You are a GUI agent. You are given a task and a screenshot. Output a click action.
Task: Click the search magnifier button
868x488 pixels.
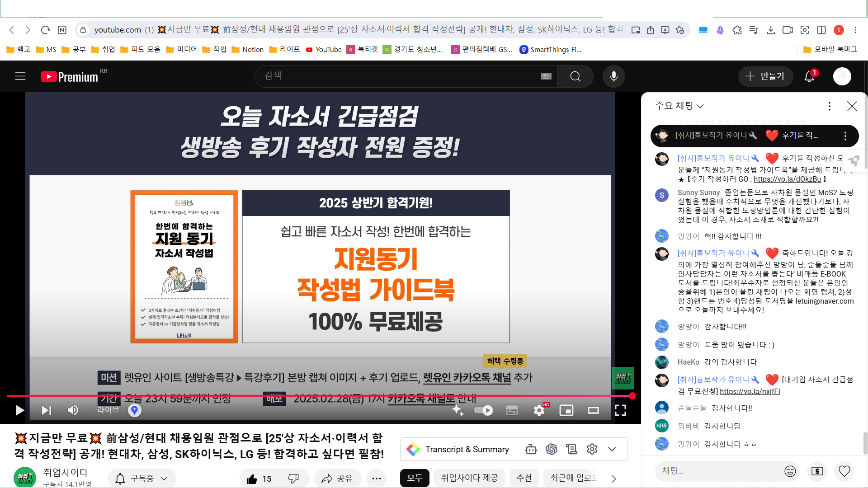coord(575,76)
